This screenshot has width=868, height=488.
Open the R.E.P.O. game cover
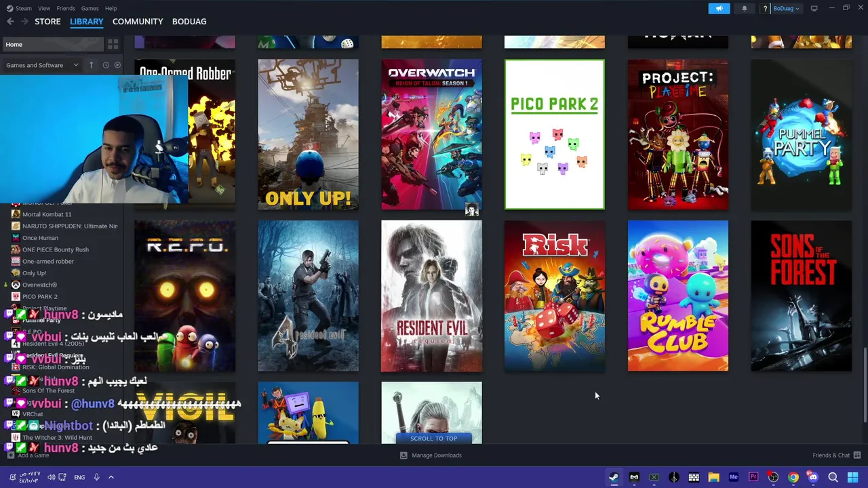click(x=185, y=296)
